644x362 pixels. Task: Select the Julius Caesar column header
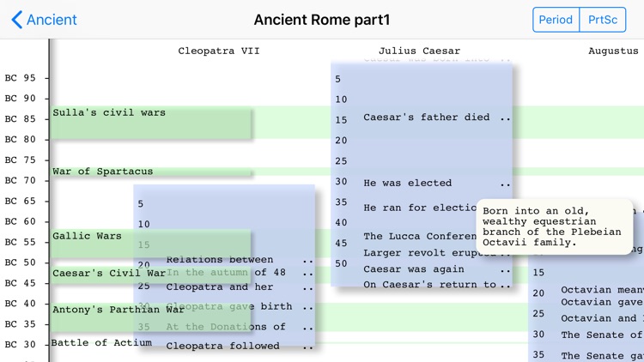click(x=419, y=51)
